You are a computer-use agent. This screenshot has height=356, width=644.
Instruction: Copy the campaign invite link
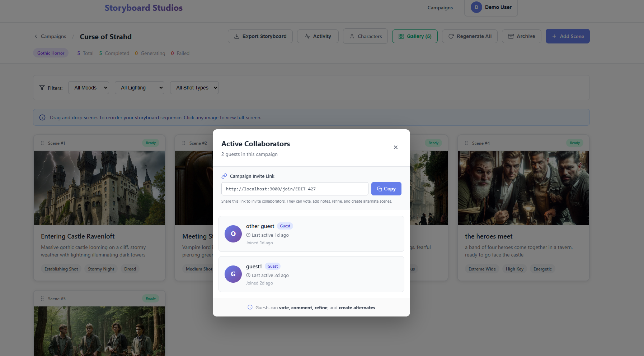pos(386,189)
